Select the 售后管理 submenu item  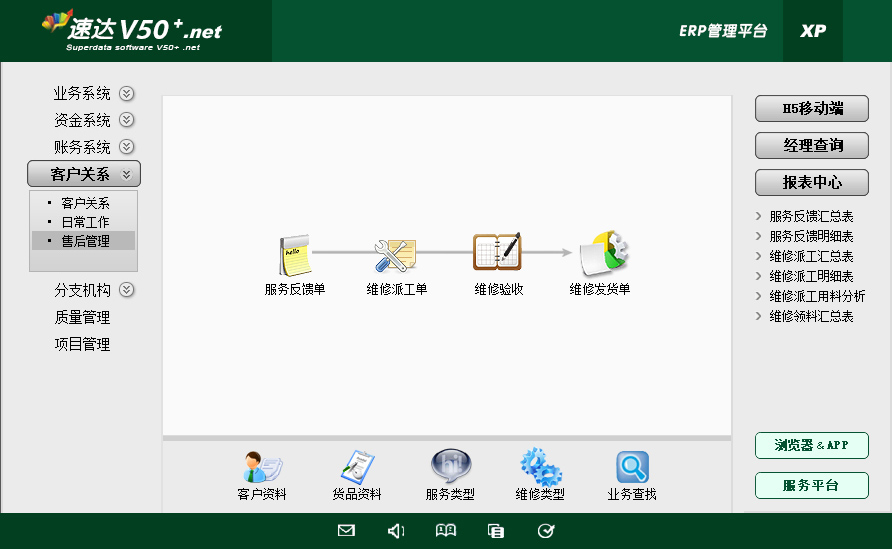[84, 241]
